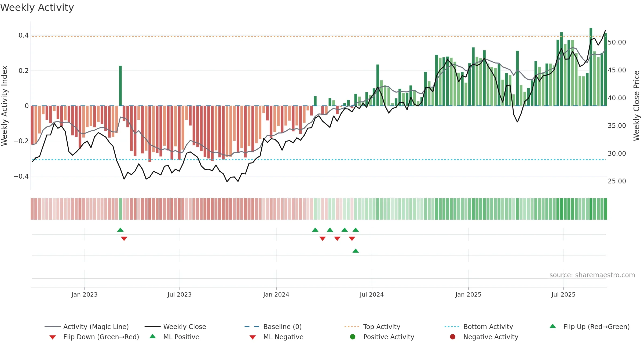Click the Jul 2024 x-axis label
The height and width of the screenshot is (362, 644).
pos(372,294)
